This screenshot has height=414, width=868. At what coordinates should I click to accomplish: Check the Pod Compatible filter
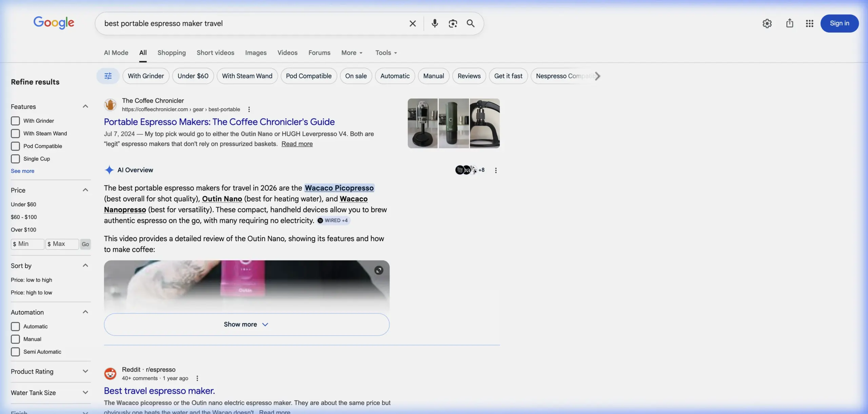click(x=15, y=146)
